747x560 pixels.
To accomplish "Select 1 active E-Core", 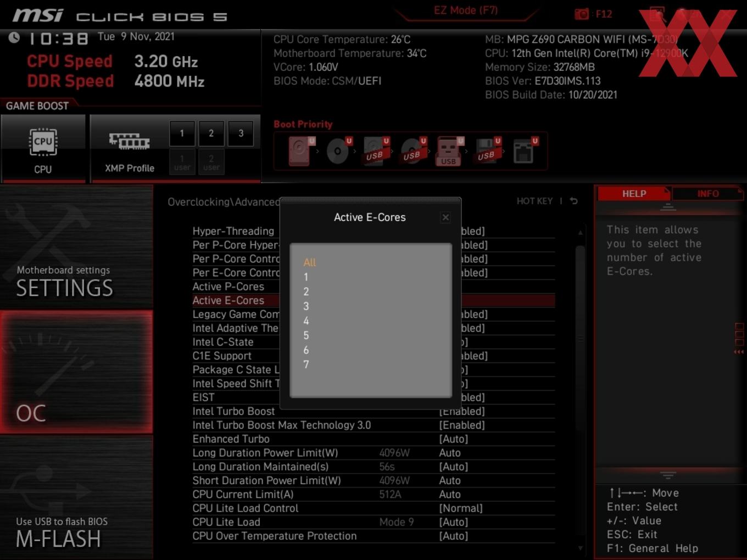I will (x=306, y=277).
